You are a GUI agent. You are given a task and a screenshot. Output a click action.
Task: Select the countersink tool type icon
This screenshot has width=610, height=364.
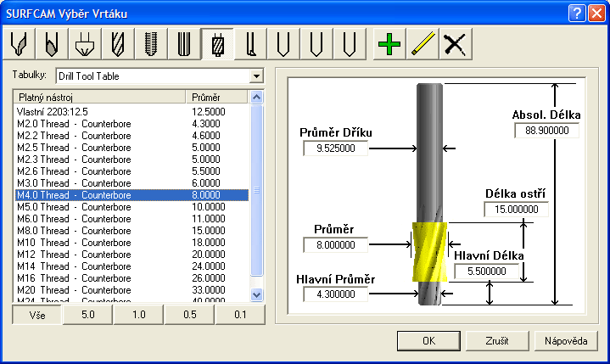point(85,44)
